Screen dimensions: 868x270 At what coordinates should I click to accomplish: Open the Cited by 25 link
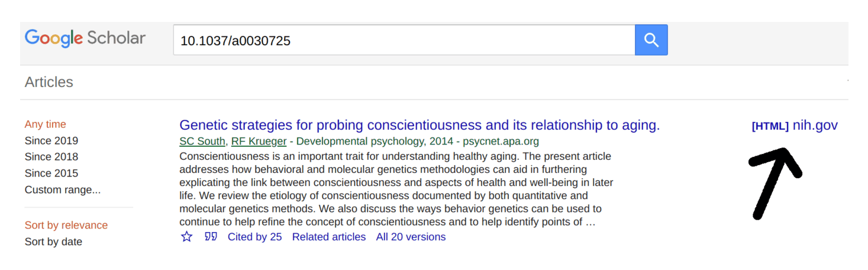coord(254,237)
